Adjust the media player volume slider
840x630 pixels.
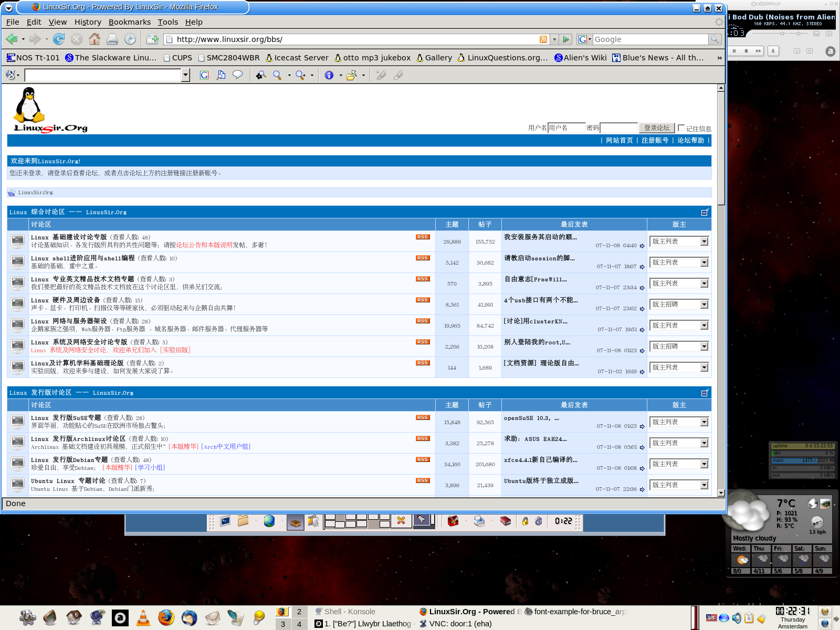(782, 34)
